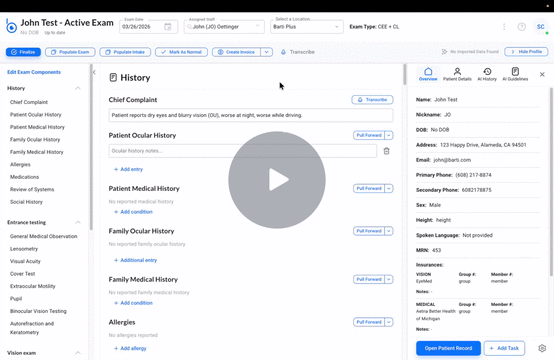Image resolution: width=554 pixels, height=360 pixels.
Task: Click Add Task button
Action: tap(504, 348)
